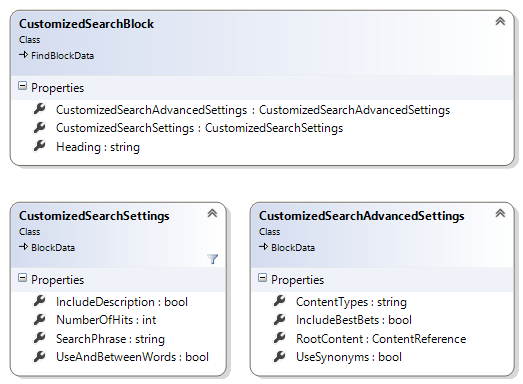Click inheritance arrow next to FindBlockData
Image resolution: width=523 pixels, height=384 pixels.
pos(23,55)
